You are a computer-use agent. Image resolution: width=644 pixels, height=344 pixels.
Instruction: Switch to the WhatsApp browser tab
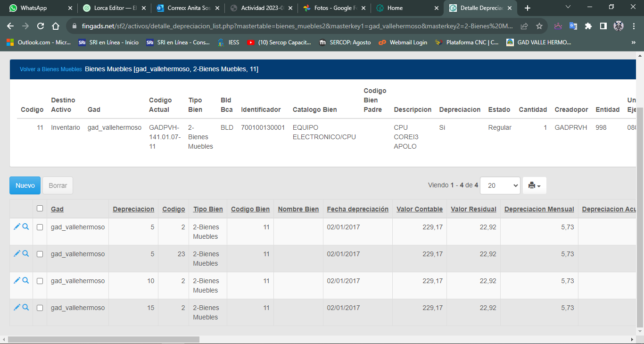[34, 8]
